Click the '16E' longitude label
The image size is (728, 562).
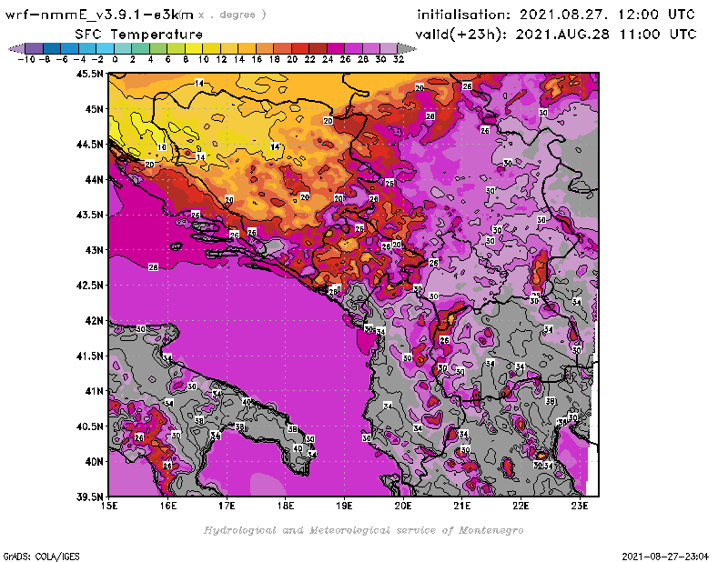tap(168, 506)
